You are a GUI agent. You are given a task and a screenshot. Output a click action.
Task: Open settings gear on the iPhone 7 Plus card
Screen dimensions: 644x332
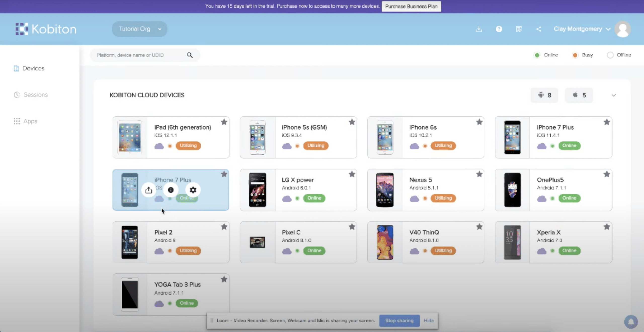pos(193,190)
